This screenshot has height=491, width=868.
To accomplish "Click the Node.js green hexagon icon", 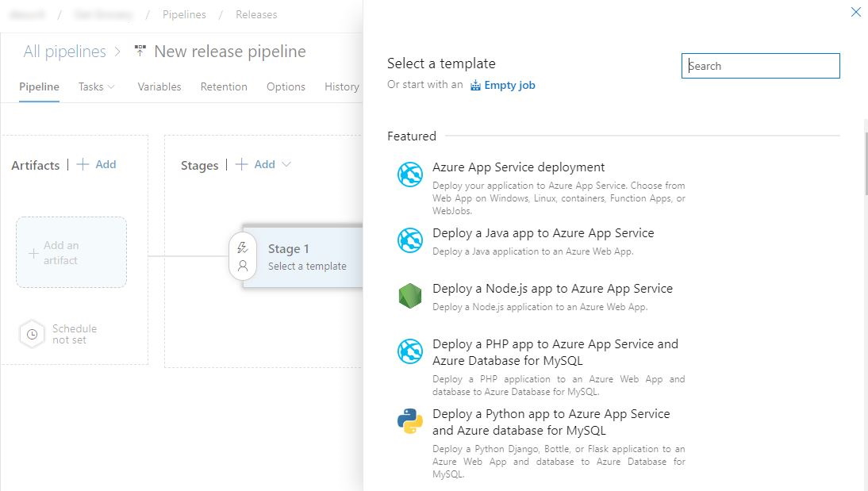I will click(x=410, y=296).
